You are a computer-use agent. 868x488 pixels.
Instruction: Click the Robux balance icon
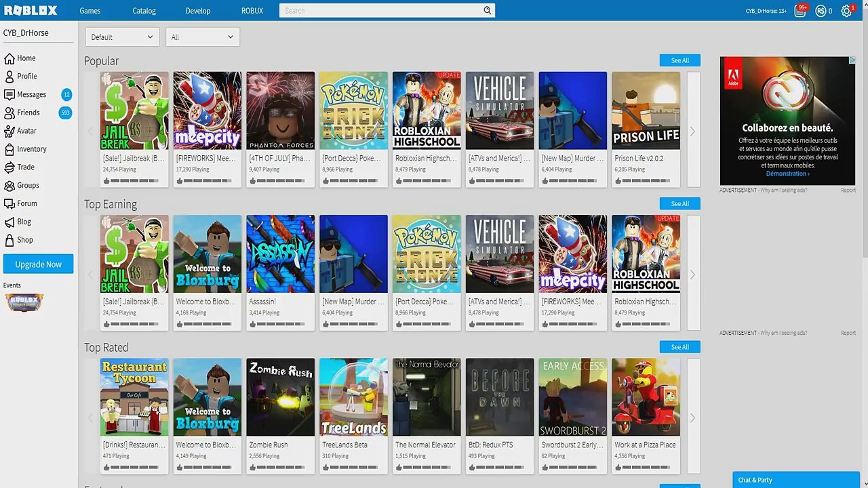coord(821,11)
